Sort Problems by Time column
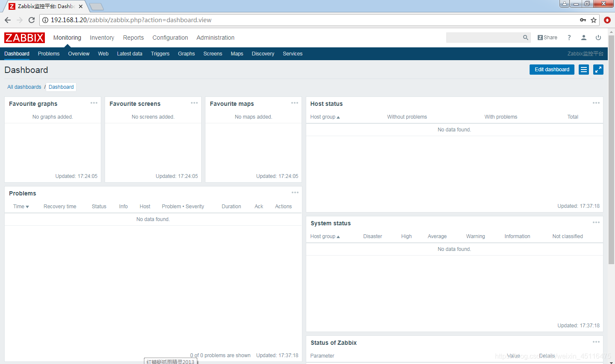This screenshot has width=615, height=364. pyautogui.click(x=21, y=207)
